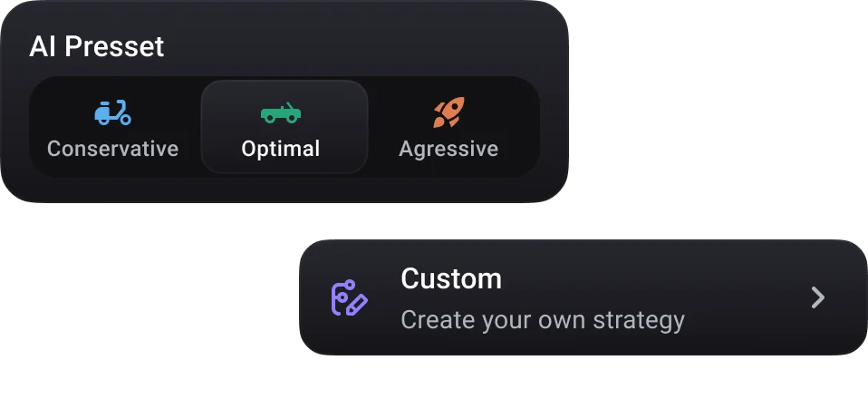Screen dimensions: 868x399
Task: Click the "Optimal" text label
Action: [281, 149]
